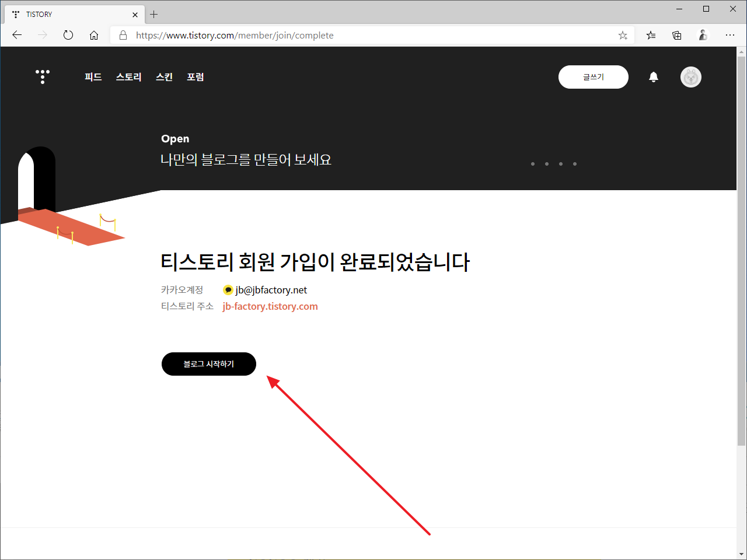Viewport: 747px width, 560px height.
Task: Select the second banner carousel dot
Action: tap(547, 164)
